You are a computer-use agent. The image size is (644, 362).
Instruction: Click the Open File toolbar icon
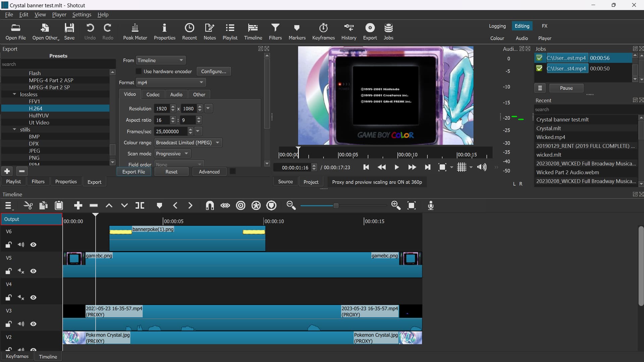point(15,32)
